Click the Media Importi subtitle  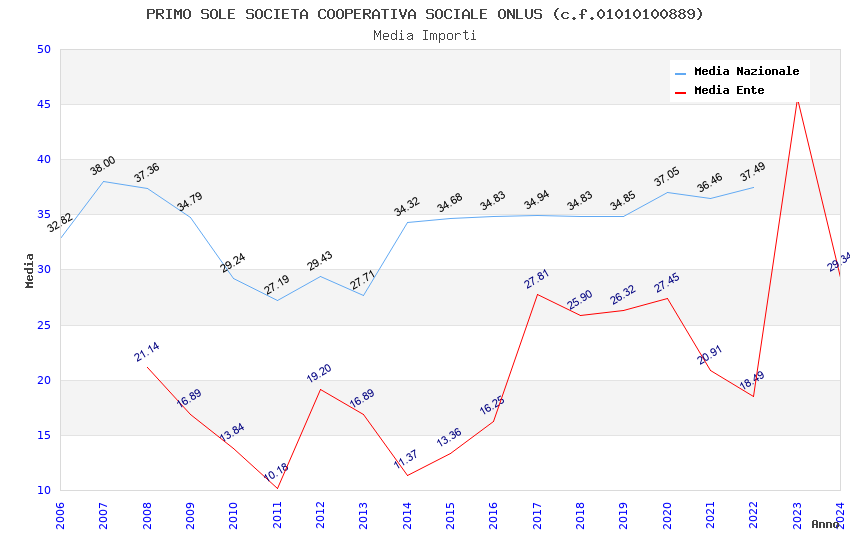pyautogui.click(x=424, y=36)
